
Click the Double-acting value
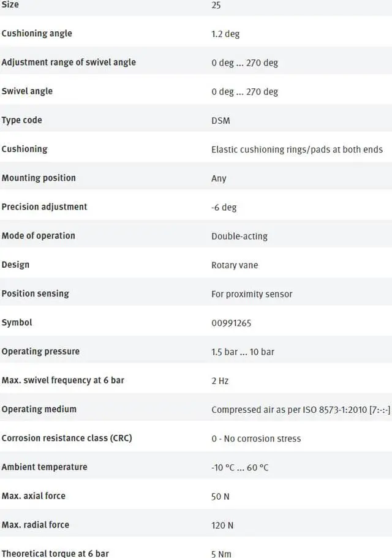[239, 236]
